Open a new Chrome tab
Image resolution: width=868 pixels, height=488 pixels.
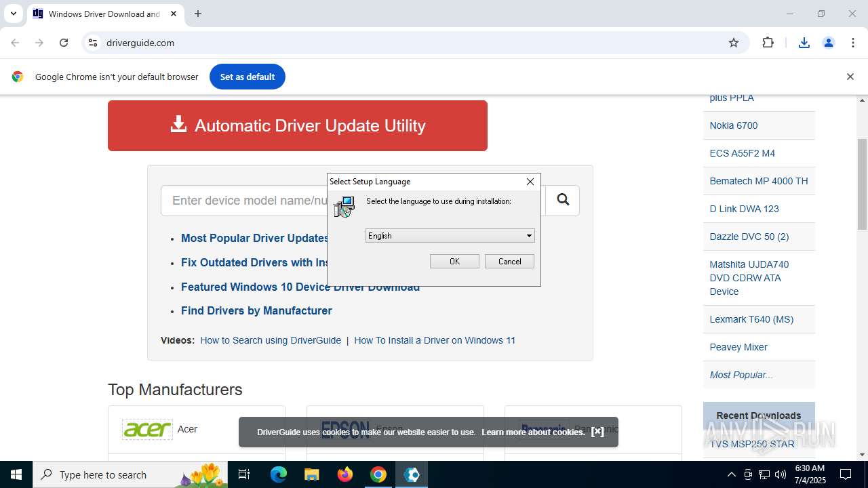pos(198,14)
